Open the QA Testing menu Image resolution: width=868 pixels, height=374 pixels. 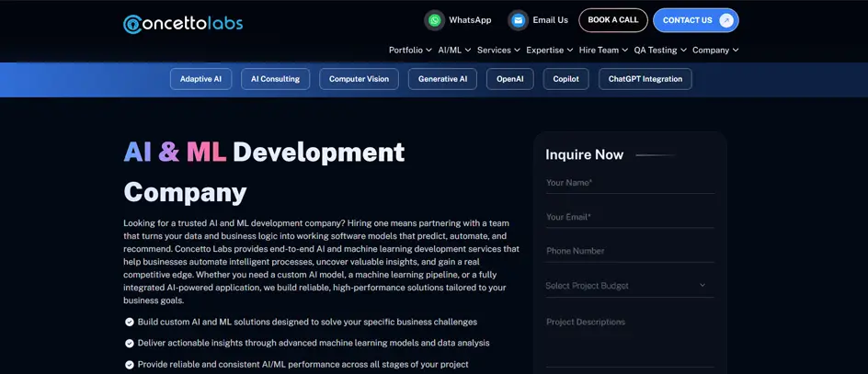(x=660, y=50)
